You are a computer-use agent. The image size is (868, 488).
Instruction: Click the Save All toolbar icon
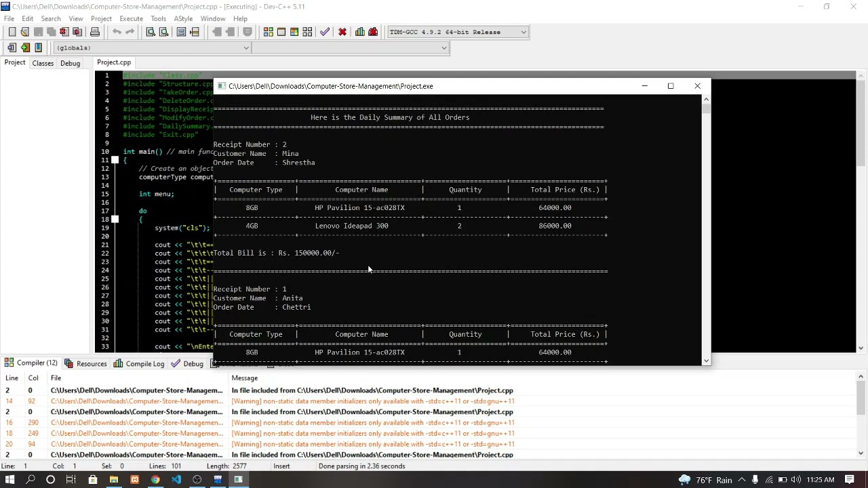tap(51, 32)
